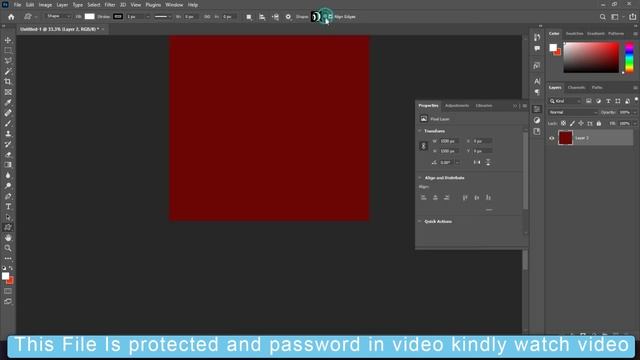Select the Eyedropper tool
This screenshot has width=640, height=360.
8,102
